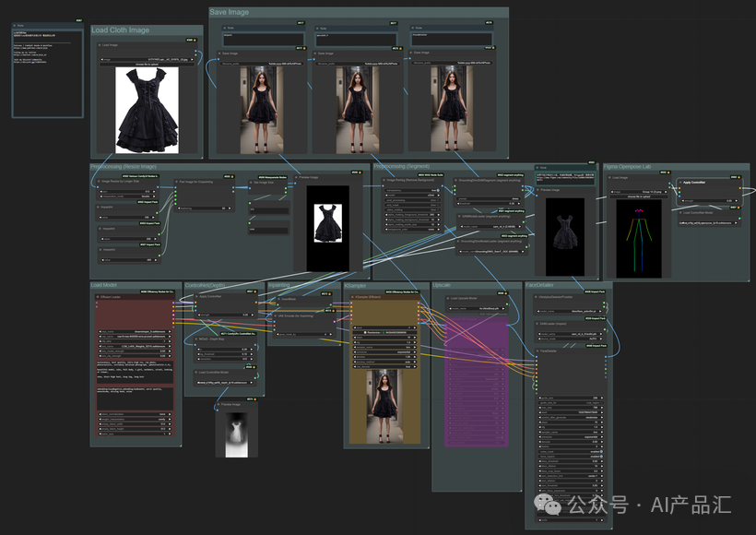Open model dropdown in Image Rembg node
Screen dimensions: 756x535
(413, 196)
